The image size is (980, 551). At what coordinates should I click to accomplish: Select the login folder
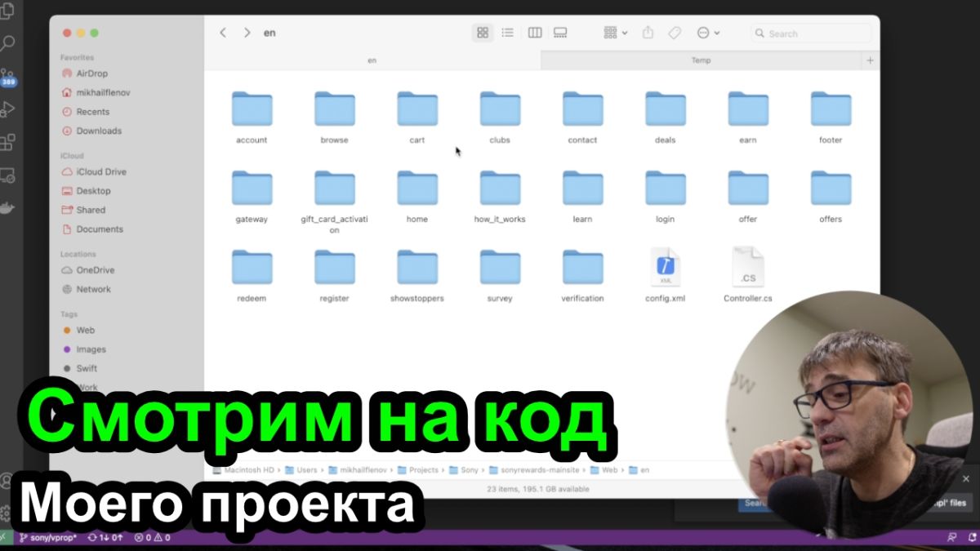(x=666, y=189)
